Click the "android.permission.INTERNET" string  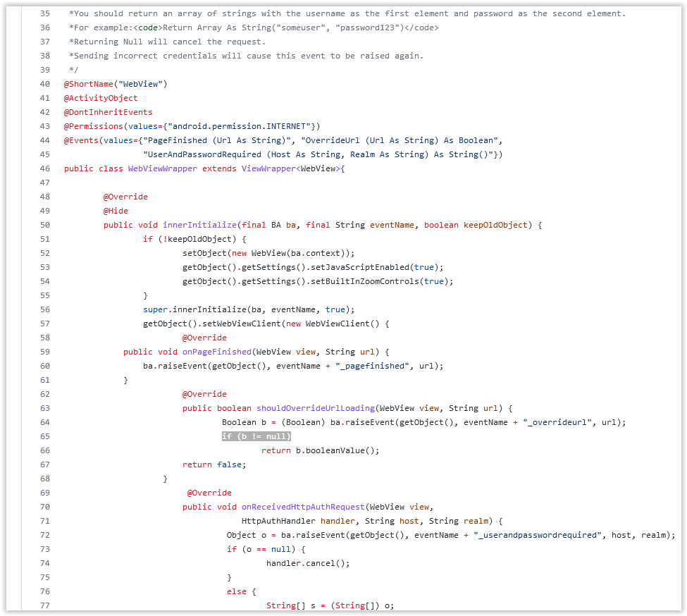click(x=240, y=126)
